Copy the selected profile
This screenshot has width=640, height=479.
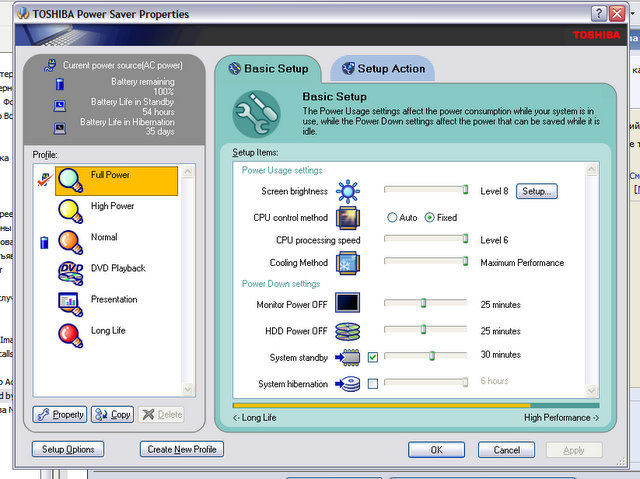pyautogui.click(x=112, y=415)
